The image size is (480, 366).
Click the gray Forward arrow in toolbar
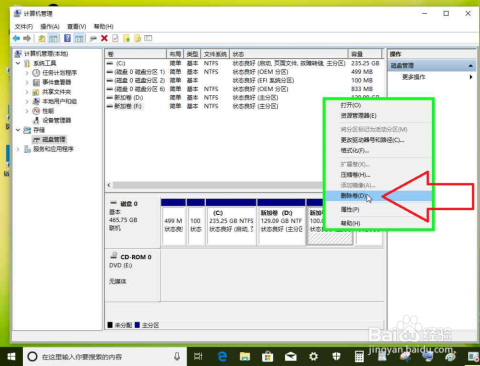27,38
